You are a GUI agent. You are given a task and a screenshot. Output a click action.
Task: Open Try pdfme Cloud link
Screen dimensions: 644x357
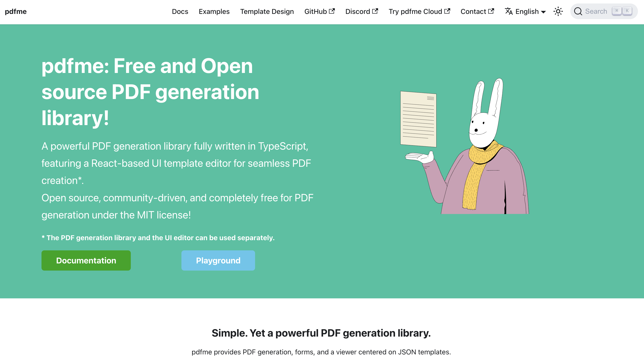point(419,12)
